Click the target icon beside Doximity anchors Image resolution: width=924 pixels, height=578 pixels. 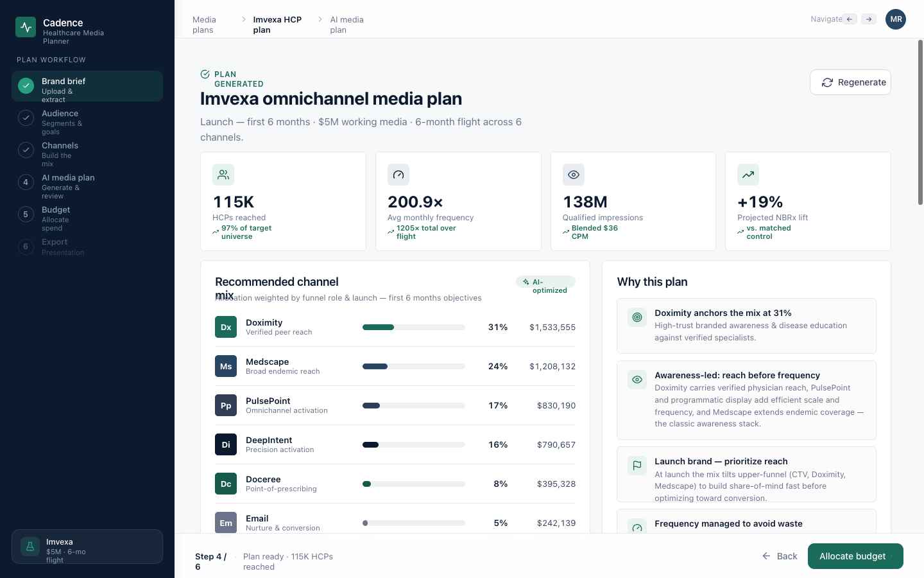point(637,317)
